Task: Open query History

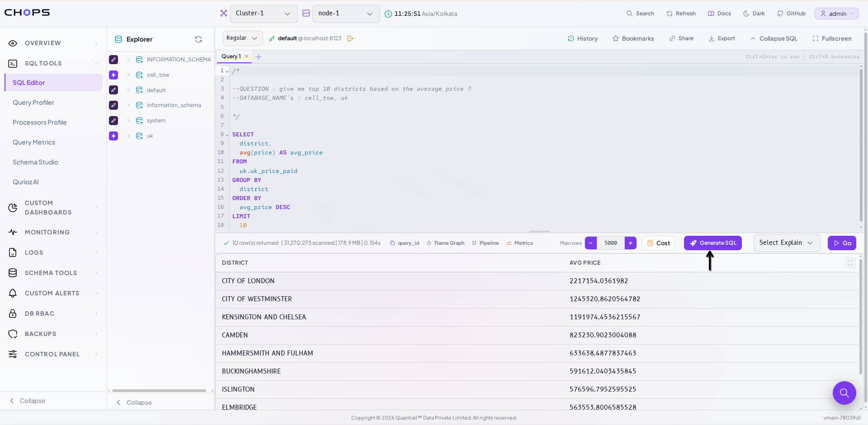Action: (583, 38)
